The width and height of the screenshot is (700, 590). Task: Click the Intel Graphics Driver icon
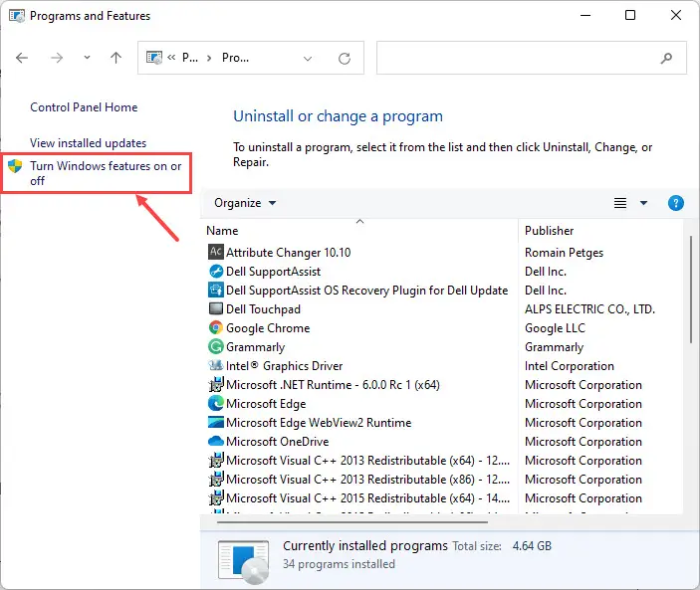[216, 366]
